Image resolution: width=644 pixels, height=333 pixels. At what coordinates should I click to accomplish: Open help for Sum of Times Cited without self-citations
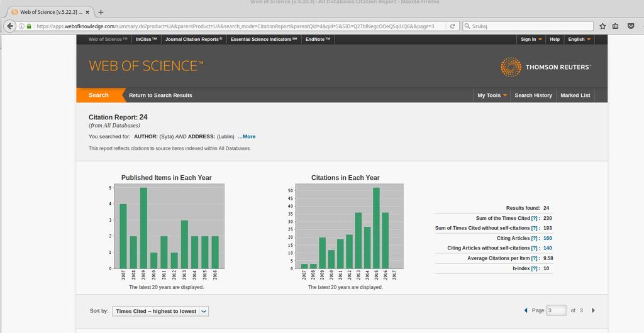click(x=535, y=228)
